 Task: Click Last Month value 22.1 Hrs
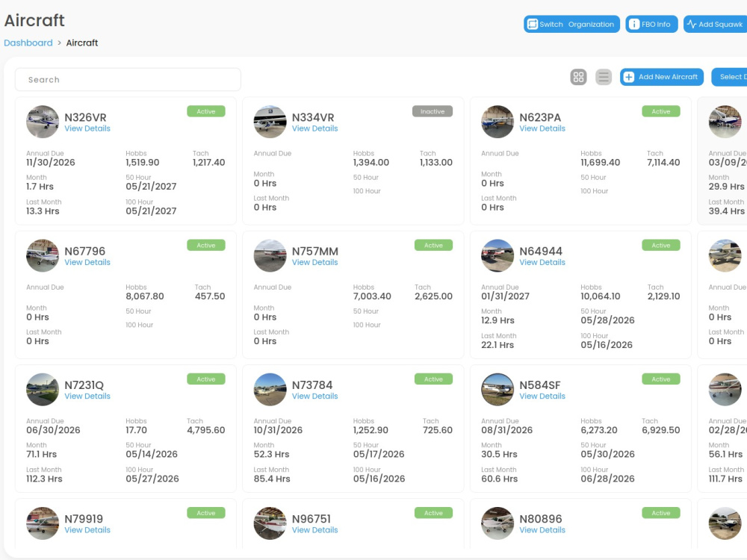(498, 345)
